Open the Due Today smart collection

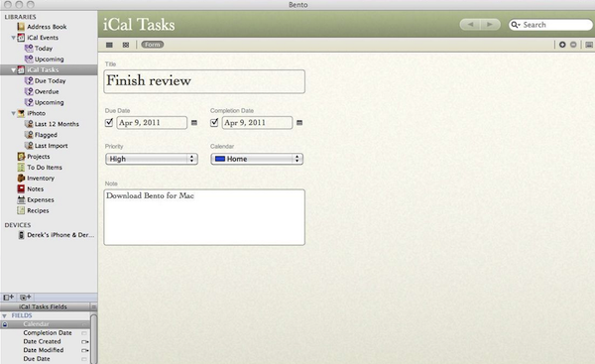(x=50, y=81)
